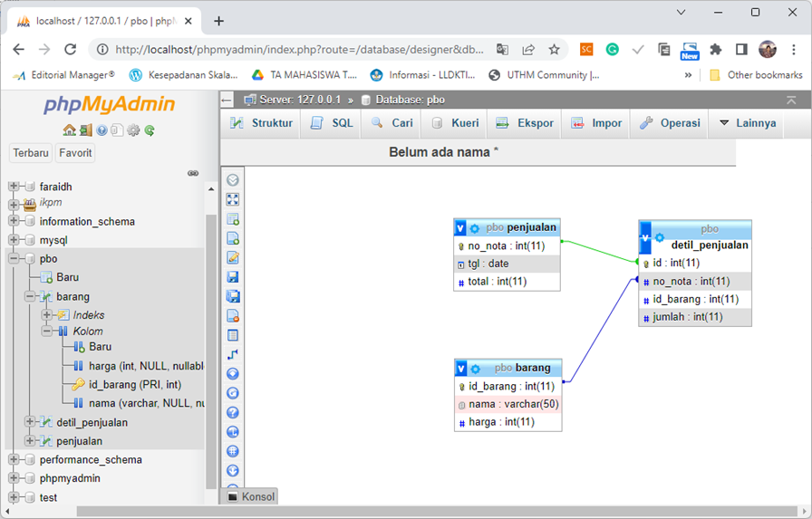Switch to the Struktur tab
The image size is (812, 519).
[x=261, y=123]
